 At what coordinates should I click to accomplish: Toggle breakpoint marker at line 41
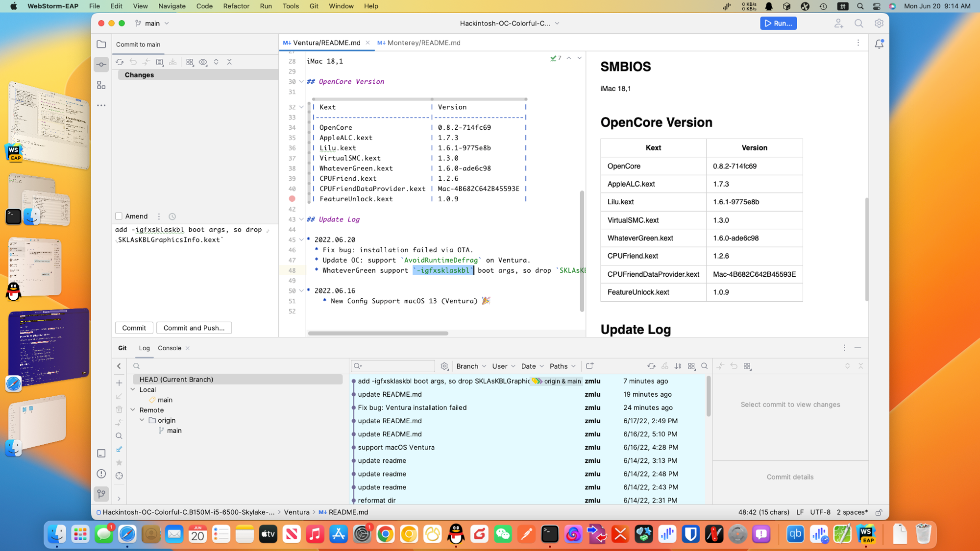click(x=292, y=199)
